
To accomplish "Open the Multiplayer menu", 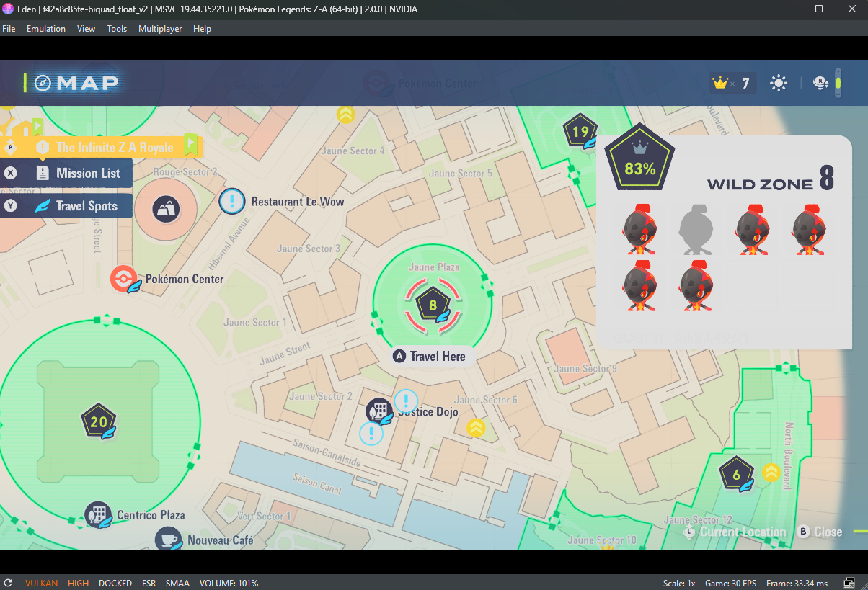I will pos(160,29).
